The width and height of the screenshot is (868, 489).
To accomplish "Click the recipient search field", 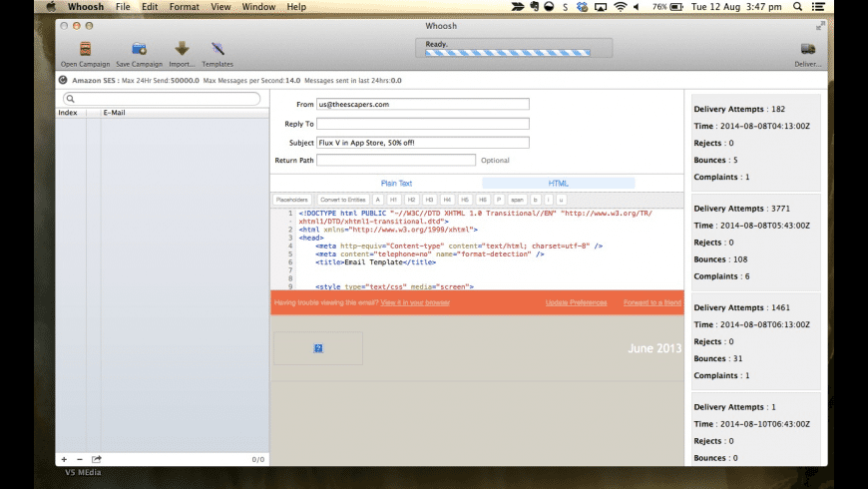I will coord(161,99).
